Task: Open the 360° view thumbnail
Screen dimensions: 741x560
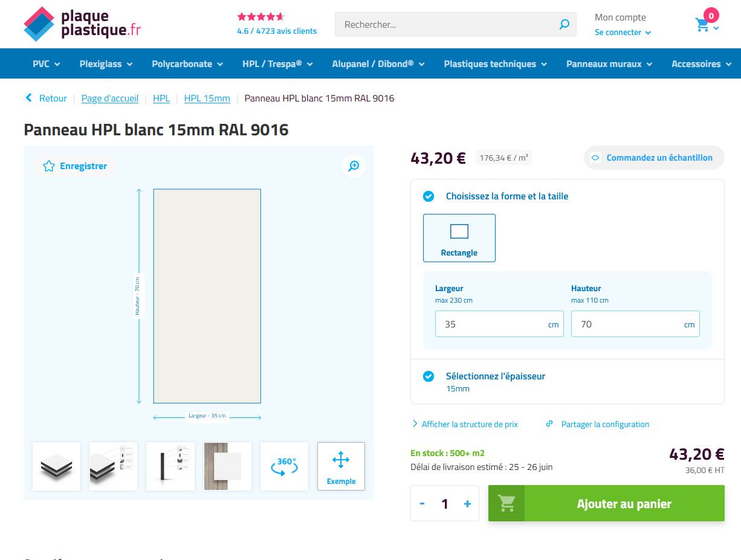Action: click(x=284, y=466)
